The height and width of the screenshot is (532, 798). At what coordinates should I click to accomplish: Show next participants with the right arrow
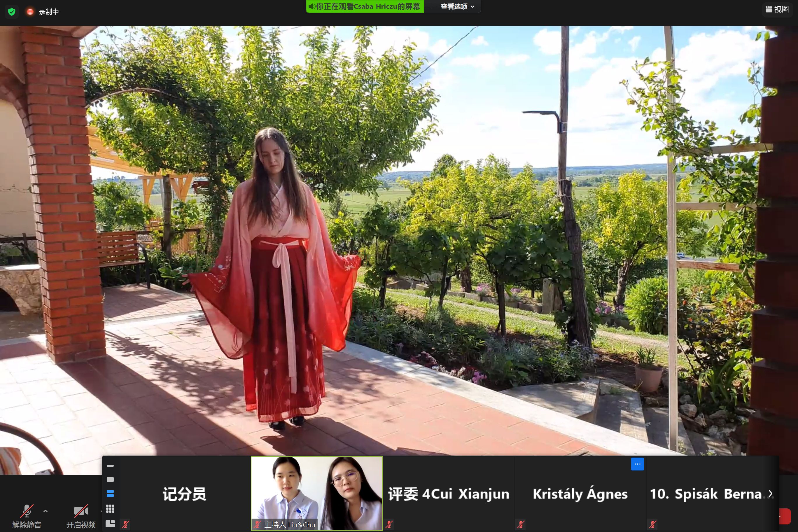click(x=771, y=494)
